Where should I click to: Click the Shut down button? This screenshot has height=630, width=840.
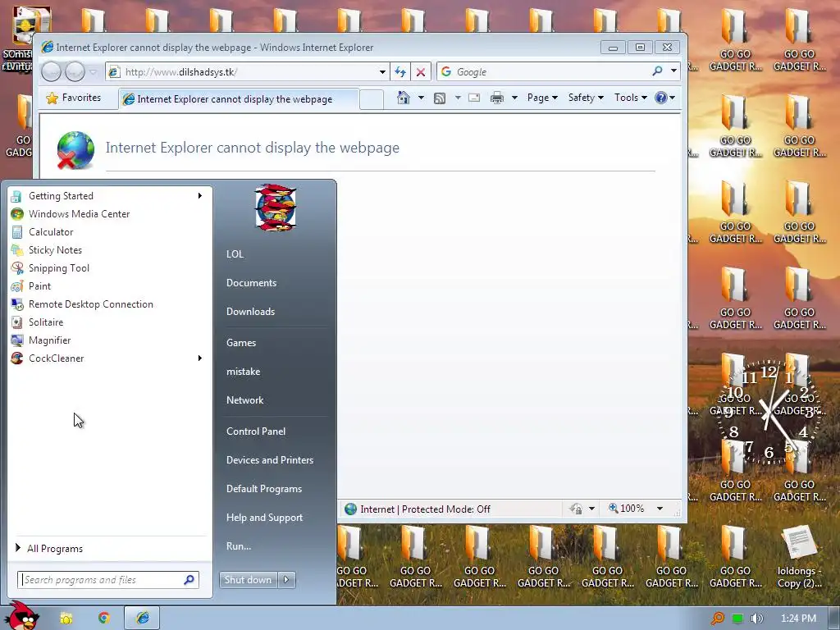click(248, 580)
